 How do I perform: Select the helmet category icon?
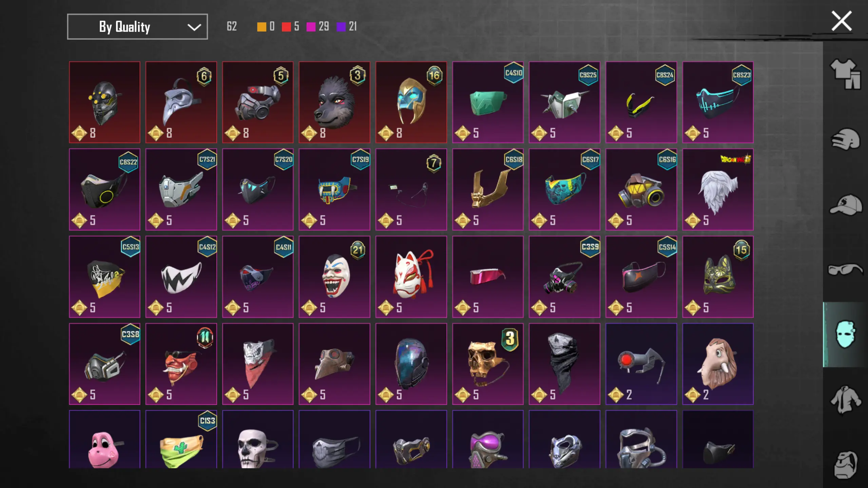845,139
